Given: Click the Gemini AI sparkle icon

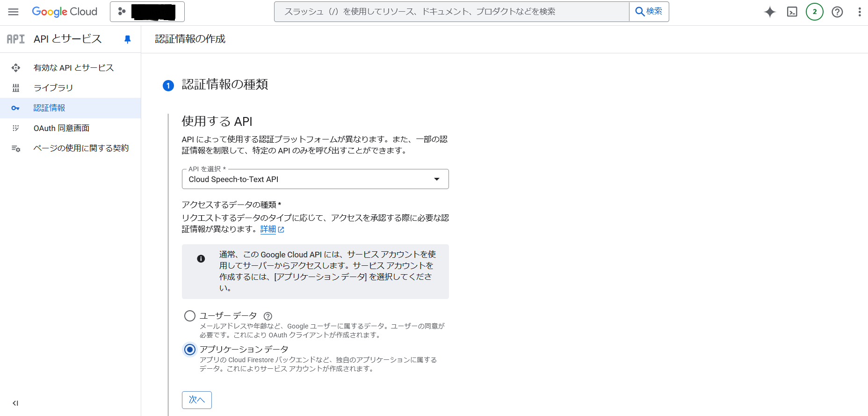Looking at the screenshot, I should pyautogui.click(x=770, y=12).
